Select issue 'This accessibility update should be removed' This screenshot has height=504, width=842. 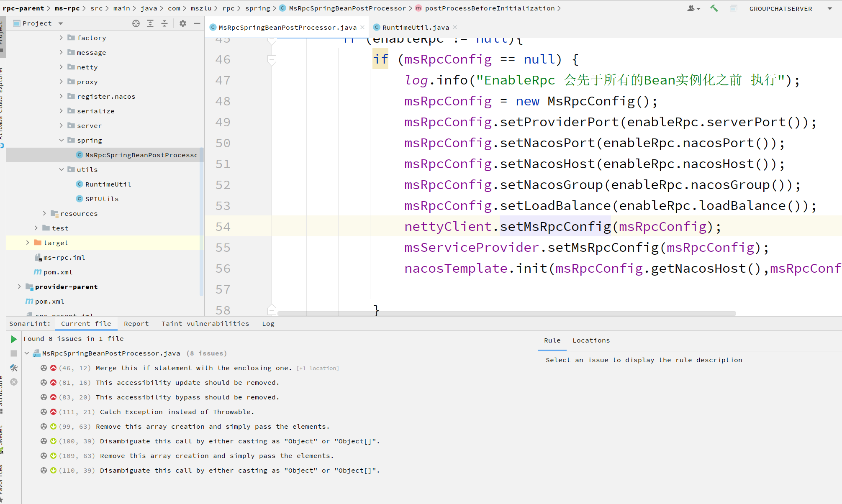pyautogui.click(x=187, y=383)
